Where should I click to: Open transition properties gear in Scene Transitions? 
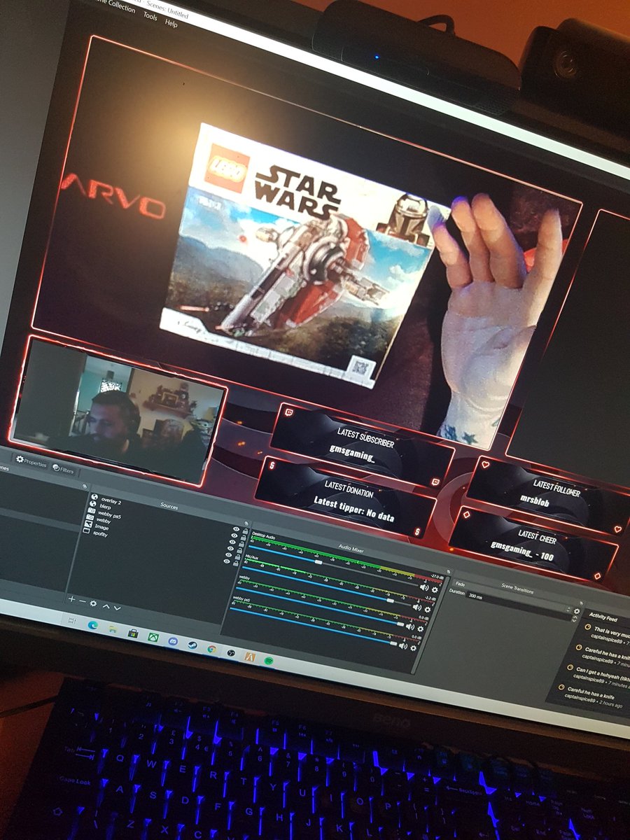pos(577,611)
